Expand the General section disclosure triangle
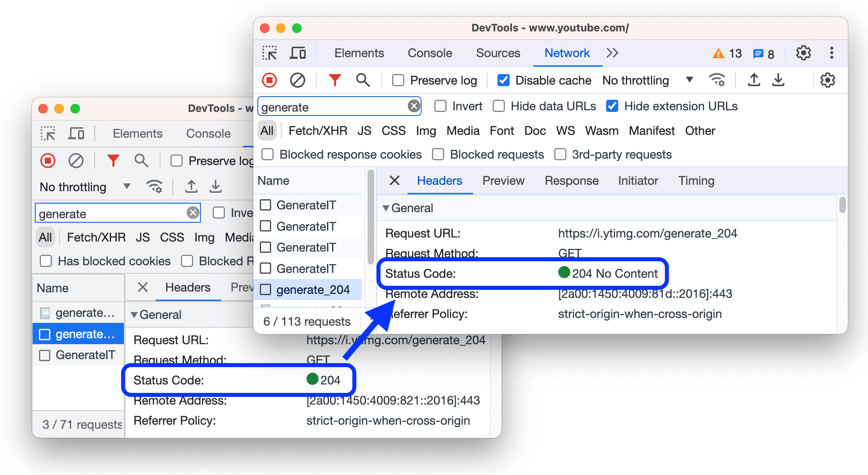 pos(387,208)
